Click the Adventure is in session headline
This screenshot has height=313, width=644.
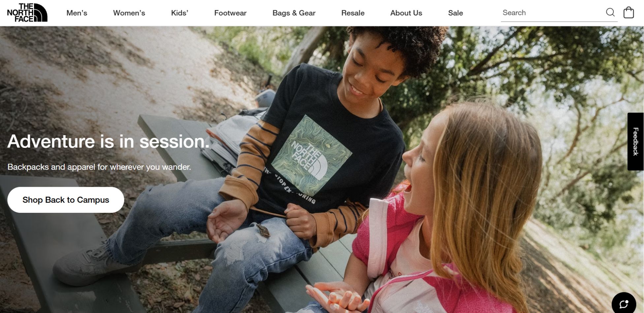click(108, 141)
